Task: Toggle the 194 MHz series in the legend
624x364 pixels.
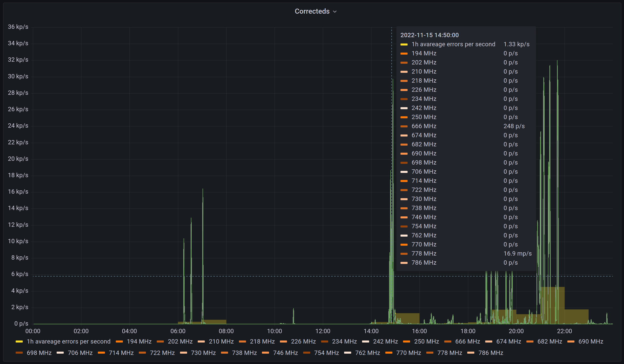Action: tap(139, 341)
